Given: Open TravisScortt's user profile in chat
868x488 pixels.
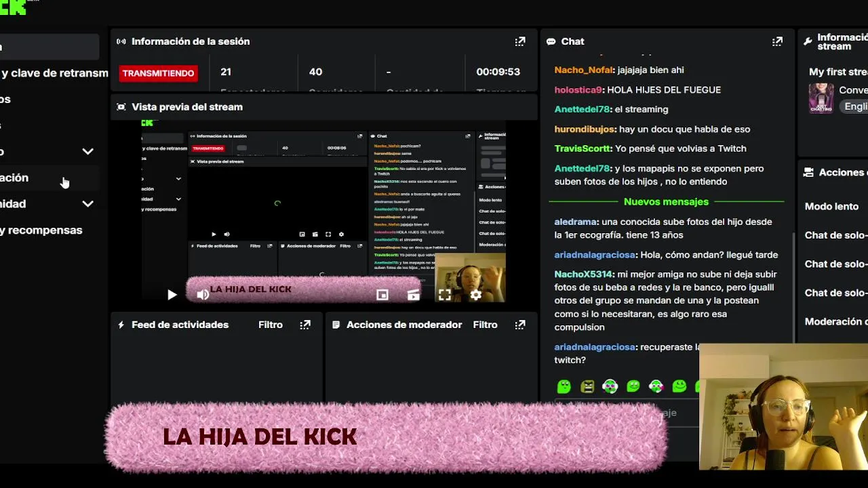Looking at the screenshot, I should tap(583, 148).
